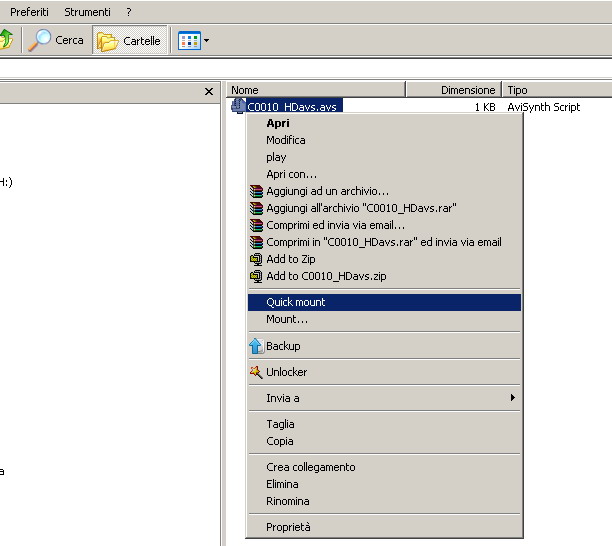Choose Rinomina from the context menu
The width and height of the screenshot is (612, 546).
click(384, 501)
